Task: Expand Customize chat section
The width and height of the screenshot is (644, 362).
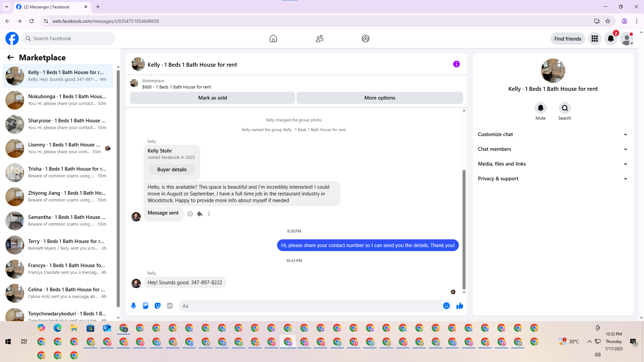Action: click(x=553, y=134)
